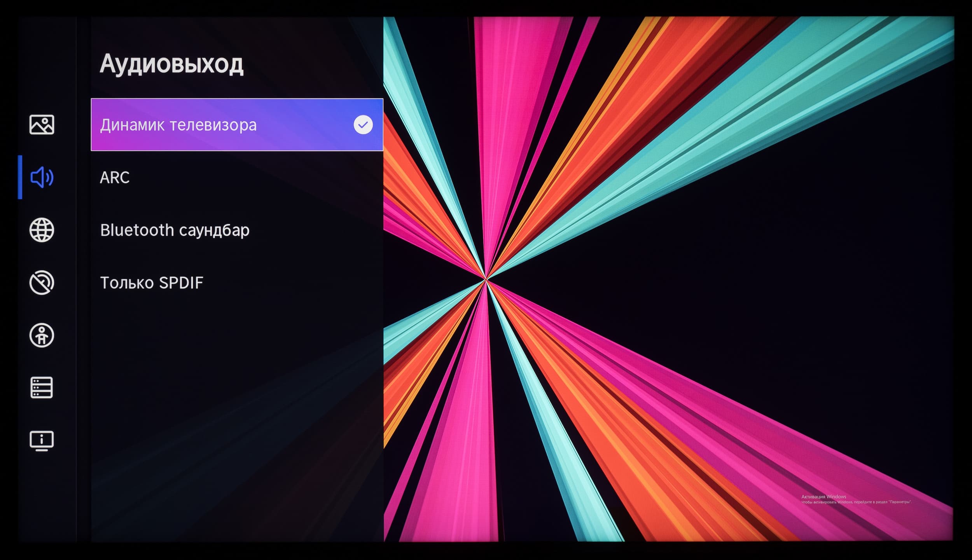This screenshot has width=972, height=560.
Task: Click where the wallpaper rays converge
Action: 486,279
